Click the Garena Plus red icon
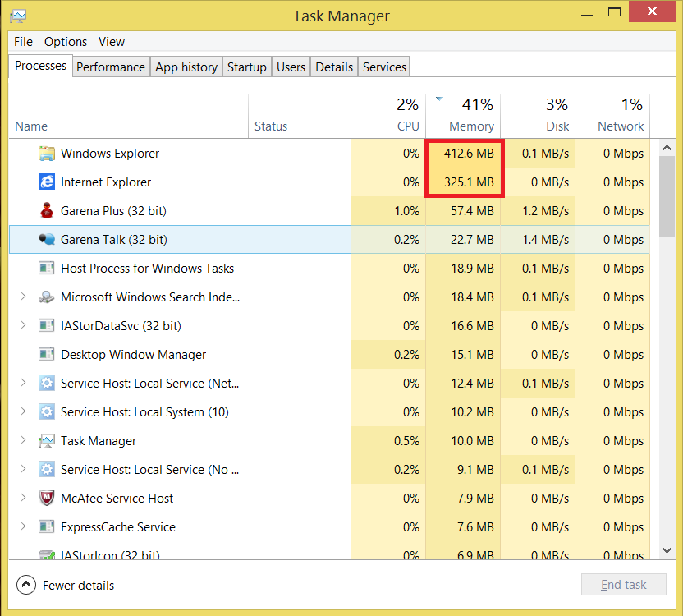This screenshot has width=683, height=616. tap(47, 210)
